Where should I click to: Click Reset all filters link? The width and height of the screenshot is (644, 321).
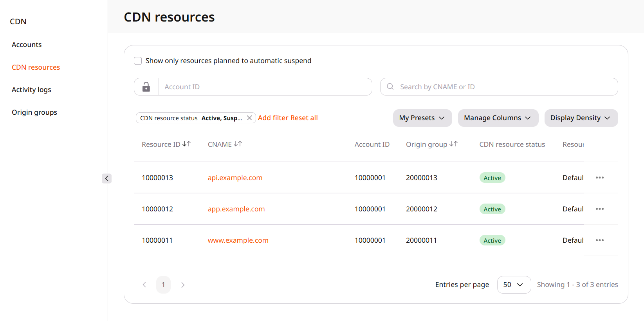tap(304, 118)
